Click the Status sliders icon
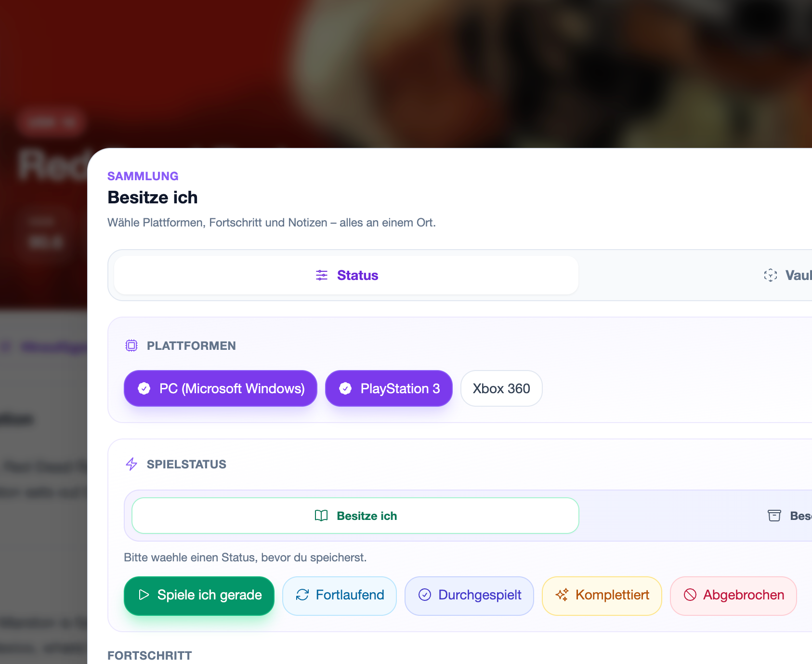 point(322,275)
